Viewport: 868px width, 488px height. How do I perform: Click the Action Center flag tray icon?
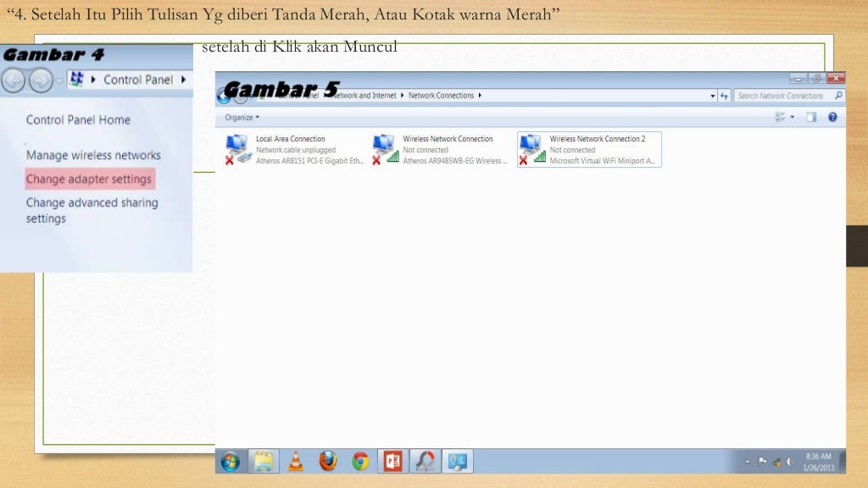tap(762, 461)
